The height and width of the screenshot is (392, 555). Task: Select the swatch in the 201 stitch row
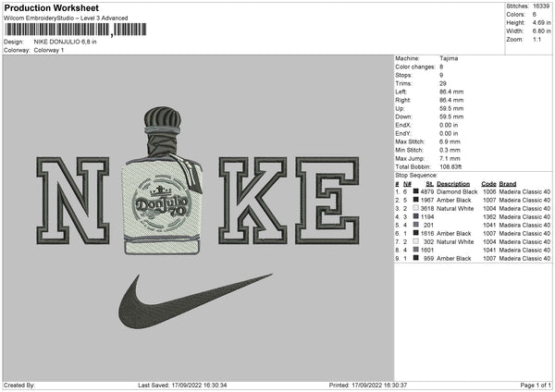416,225
